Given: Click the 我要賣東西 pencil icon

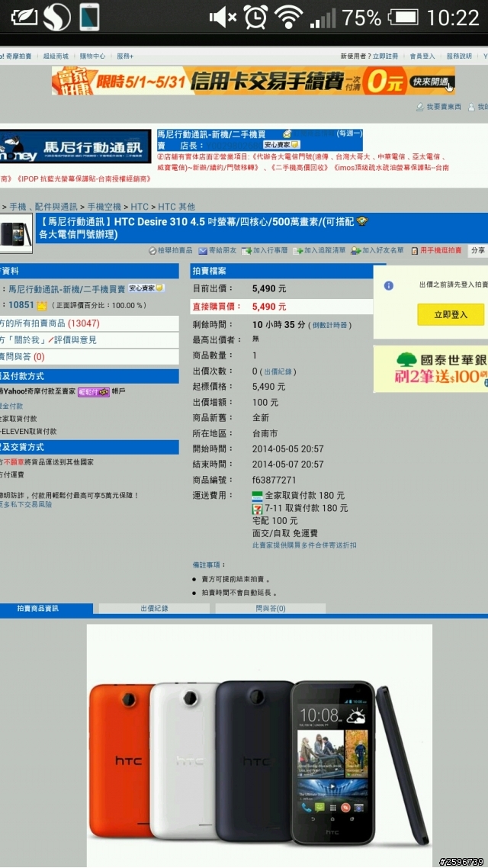Looking at the screenshot, I should pos(420,107).
